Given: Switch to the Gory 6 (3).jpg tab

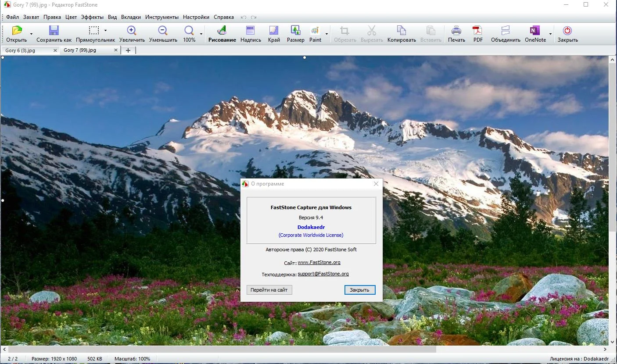Looking at the screenshot, I should click(26, 50).
